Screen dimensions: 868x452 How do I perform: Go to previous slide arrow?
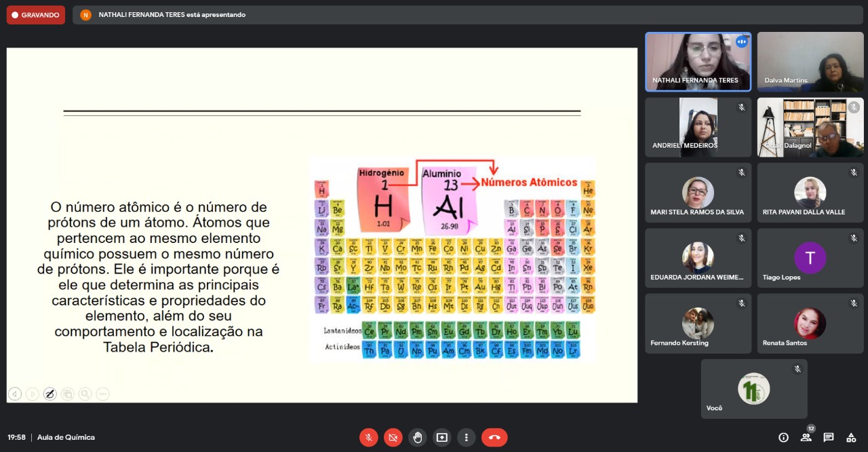(x=15, y=394)
